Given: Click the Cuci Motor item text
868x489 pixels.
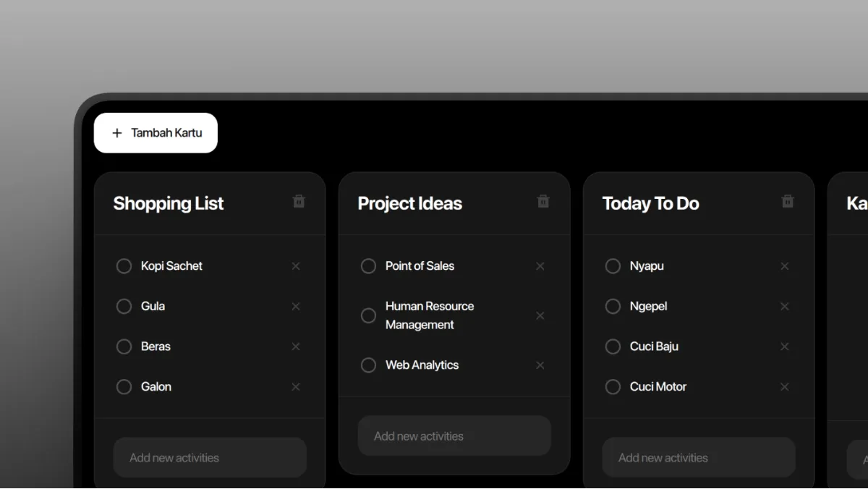Looking at the screenshot, I should [658, 387].
